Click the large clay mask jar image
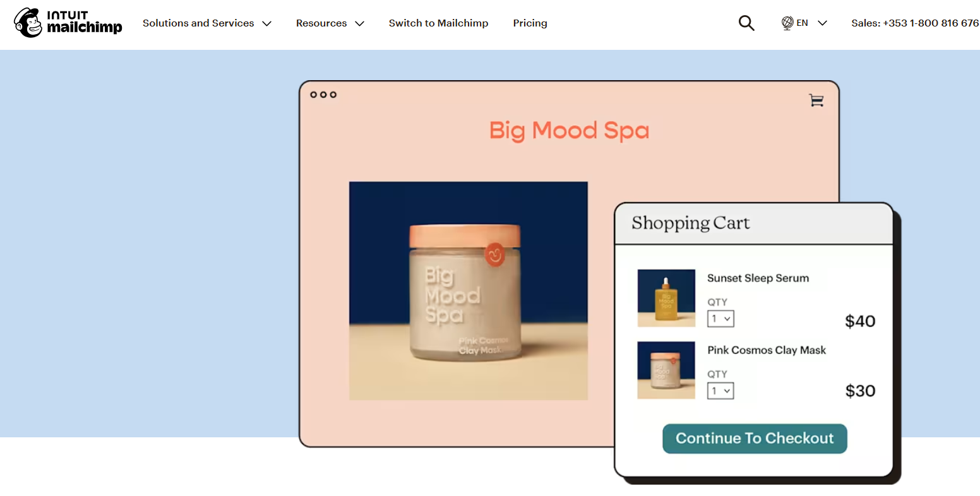This screenshot has width=980, height=496. click(469, 291)
